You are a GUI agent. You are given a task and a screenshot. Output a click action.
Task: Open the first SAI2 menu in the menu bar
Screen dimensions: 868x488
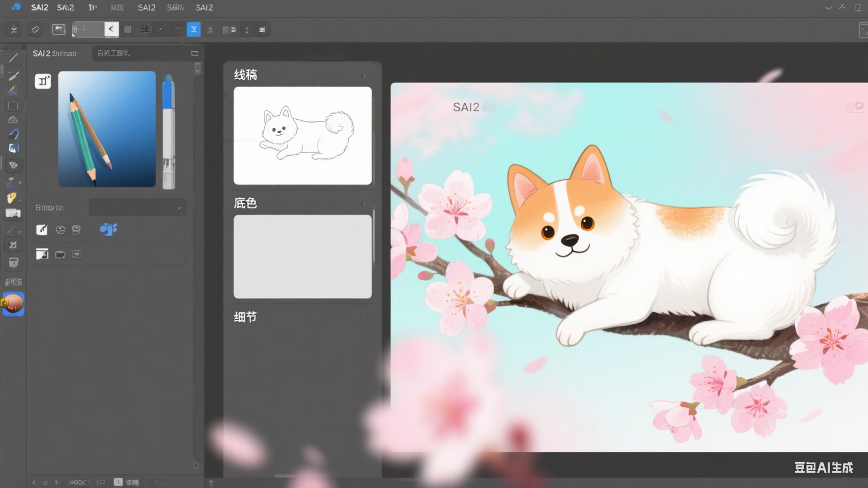click(40, 7)
